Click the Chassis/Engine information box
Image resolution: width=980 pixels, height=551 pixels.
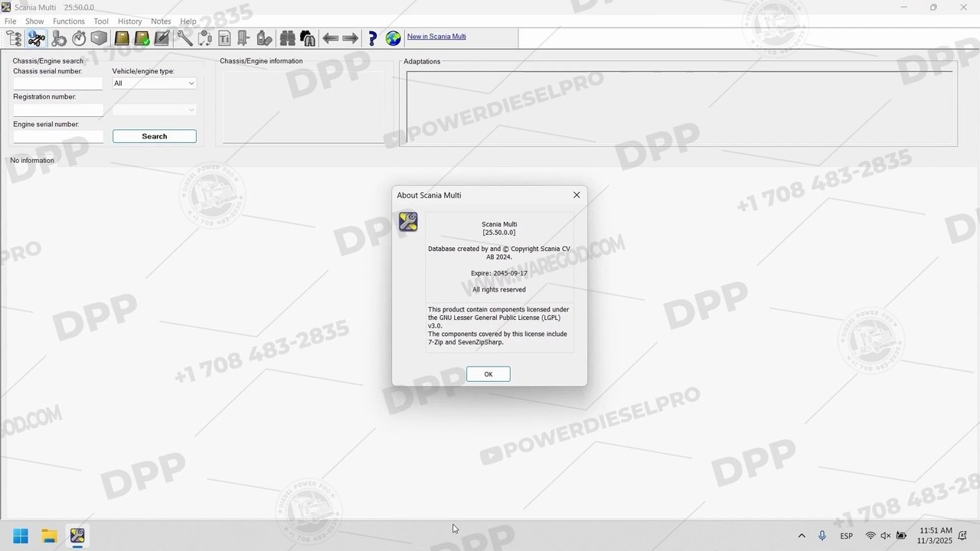[303, 106]
